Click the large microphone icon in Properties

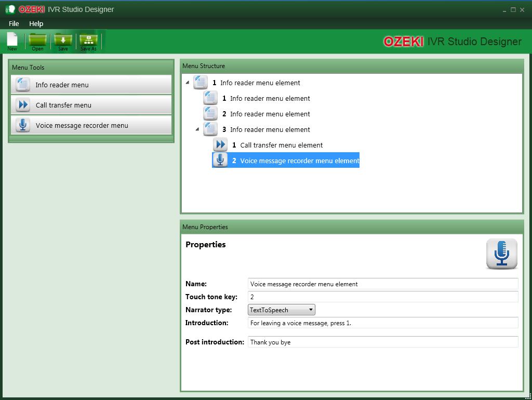(502, 254)
